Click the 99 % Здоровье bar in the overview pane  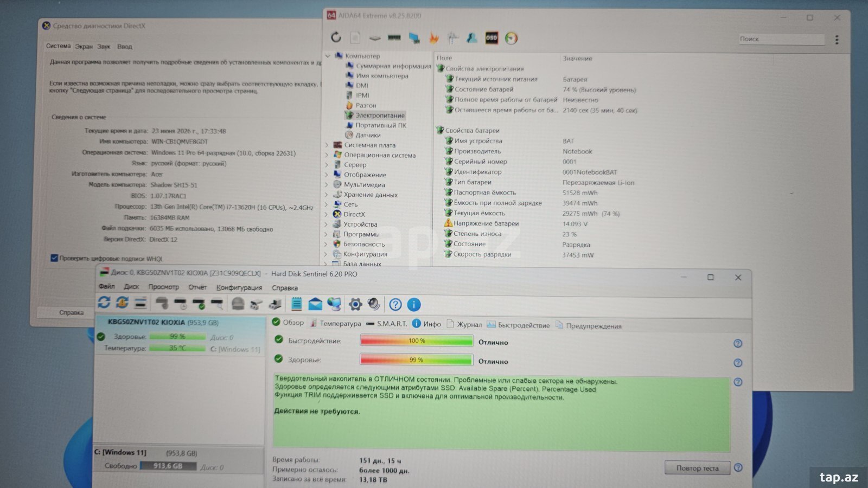[417, 359]
